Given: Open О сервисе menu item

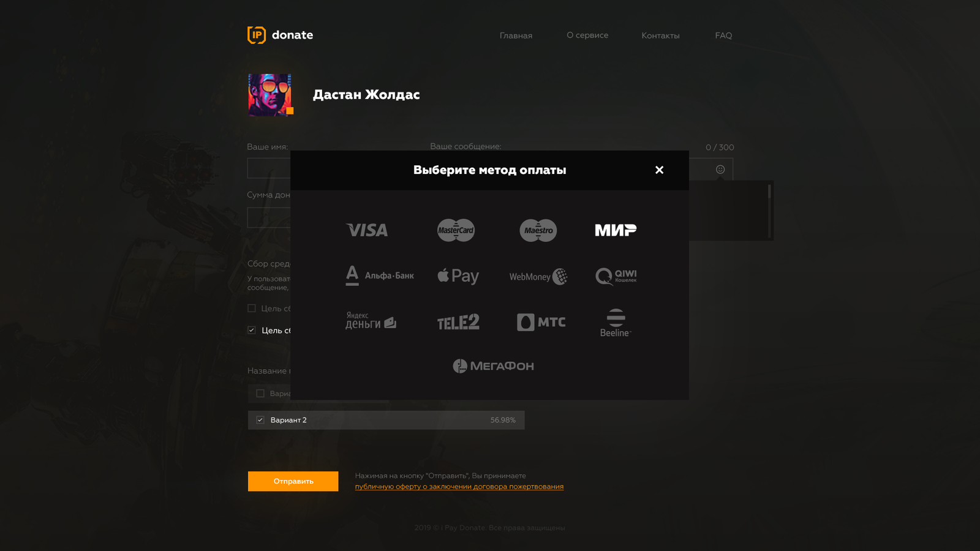Looking at the screenshot, I should [x=587, y=35].
